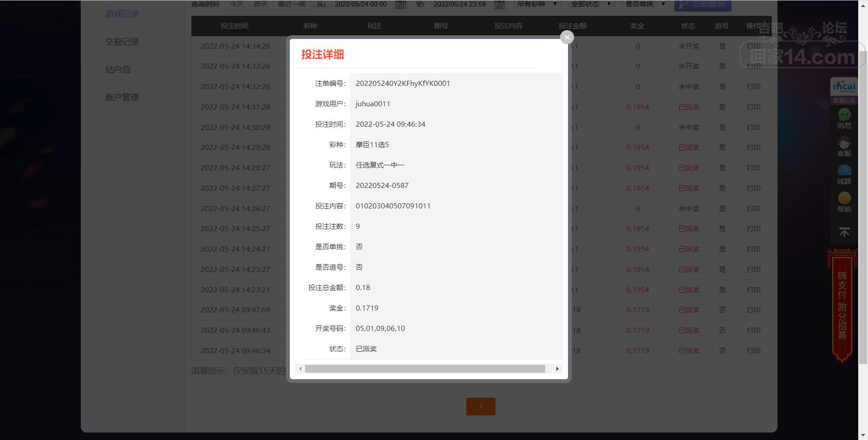Viewport: 868px width, 440px height.
Task: Select the 昨天 quick filter
Action: (x=261, y=4)
